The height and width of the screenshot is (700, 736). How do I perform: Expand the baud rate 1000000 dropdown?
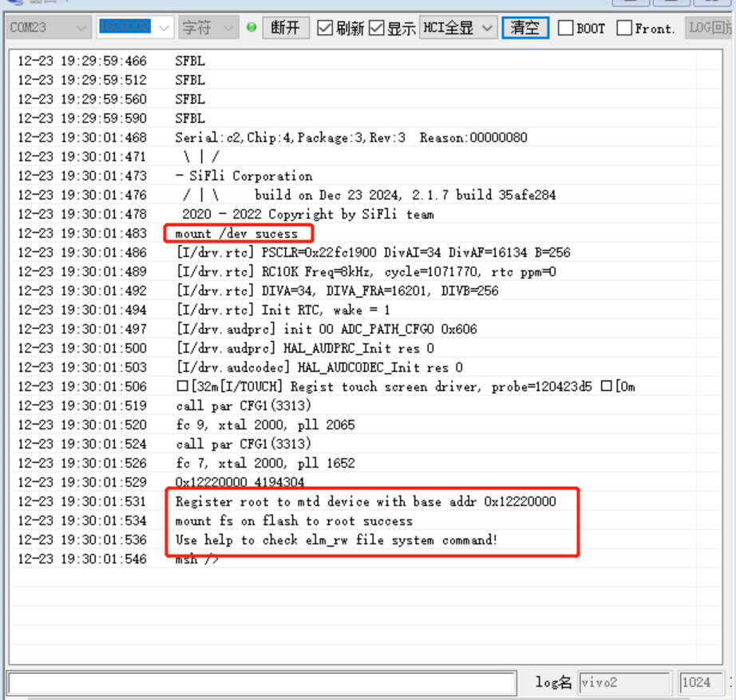click(x=164, y=28)
